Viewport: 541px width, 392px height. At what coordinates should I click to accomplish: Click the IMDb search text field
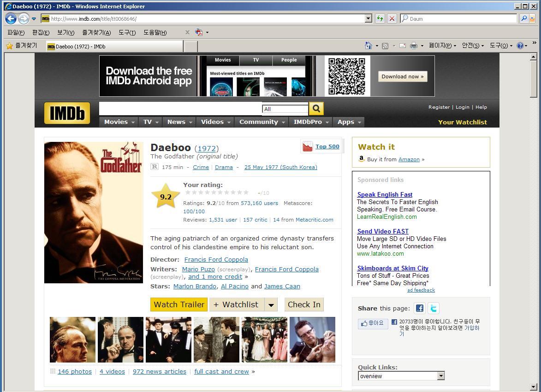(180, 109)
